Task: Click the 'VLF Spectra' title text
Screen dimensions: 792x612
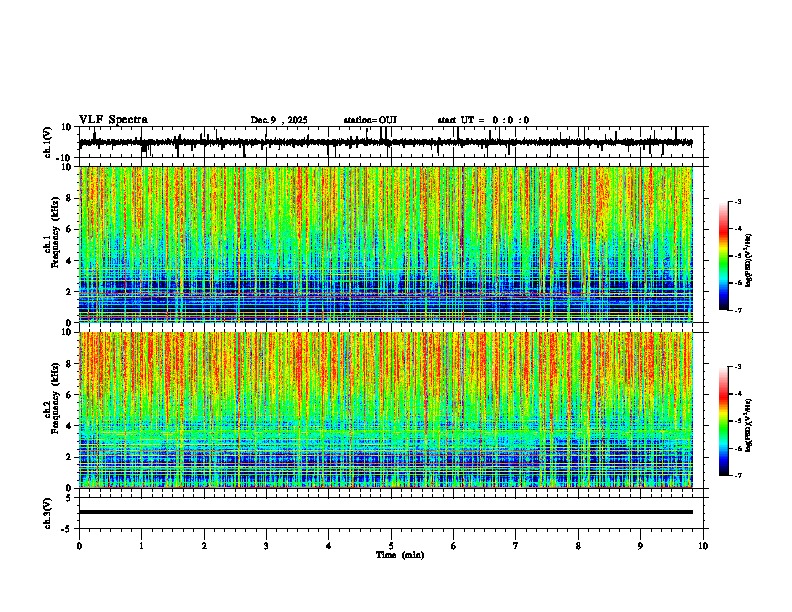Action: [x=113, y=120]
